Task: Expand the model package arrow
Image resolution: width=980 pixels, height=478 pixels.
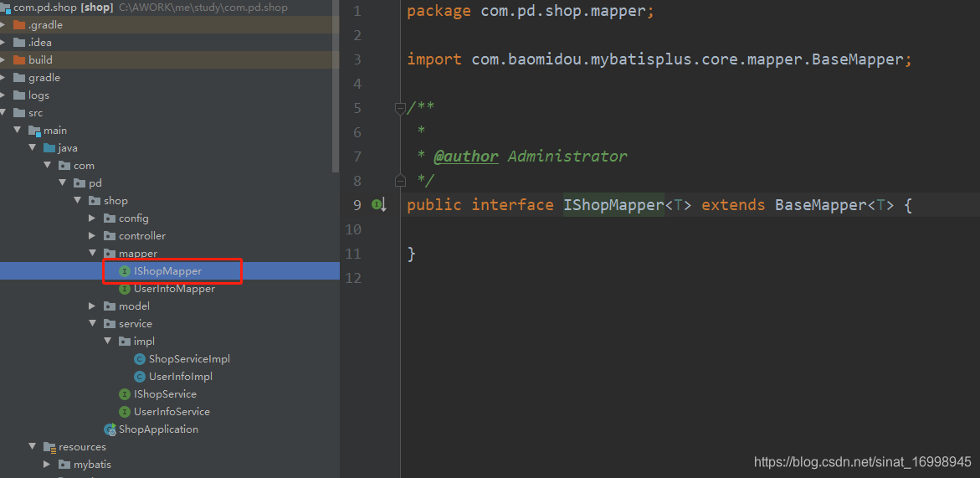Action: click(93, 306)
